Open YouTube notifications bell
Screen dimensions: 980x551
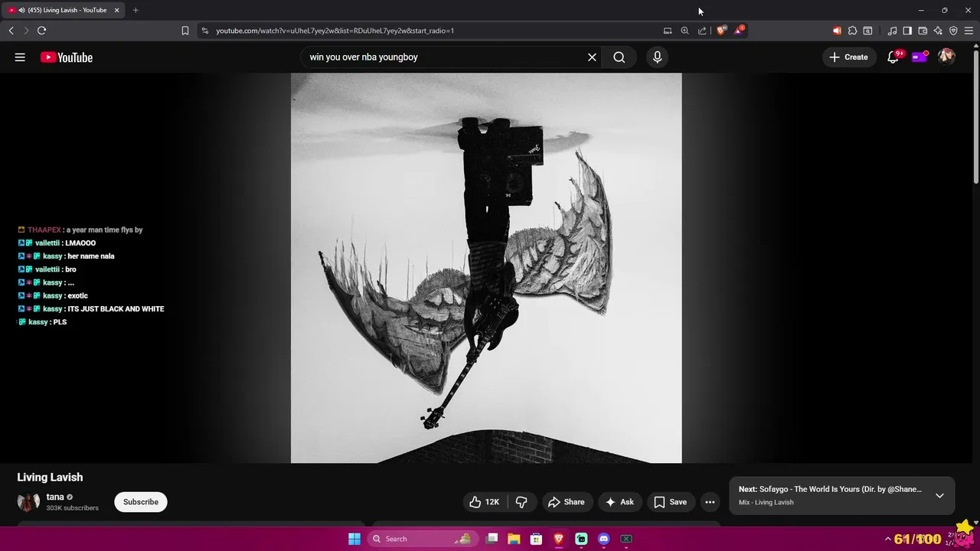pyautogui.click(x=893, y=57)
